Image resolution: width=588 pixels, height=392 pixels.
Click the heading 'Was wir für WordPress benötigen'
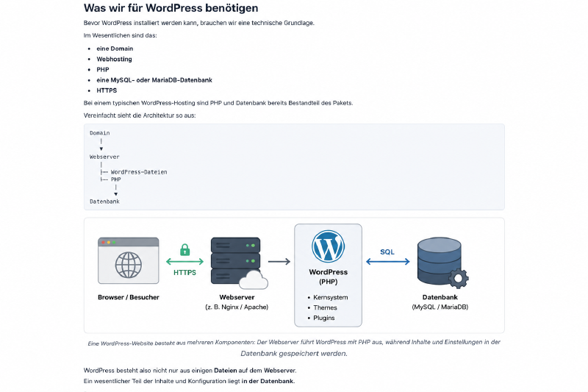(x=171, y=8)
